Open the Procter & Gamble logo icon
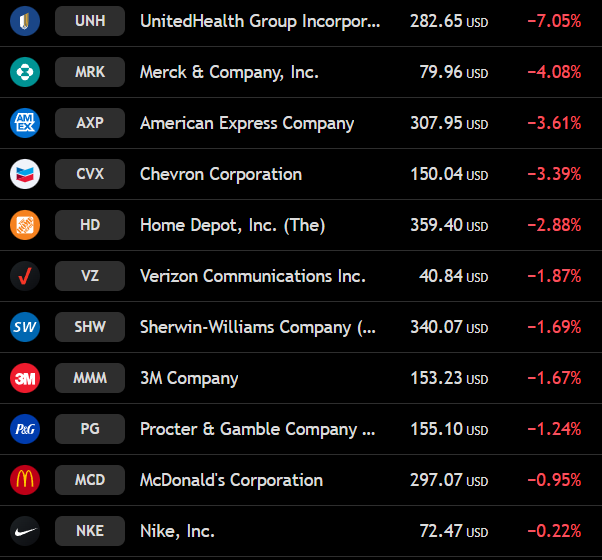 25,429
